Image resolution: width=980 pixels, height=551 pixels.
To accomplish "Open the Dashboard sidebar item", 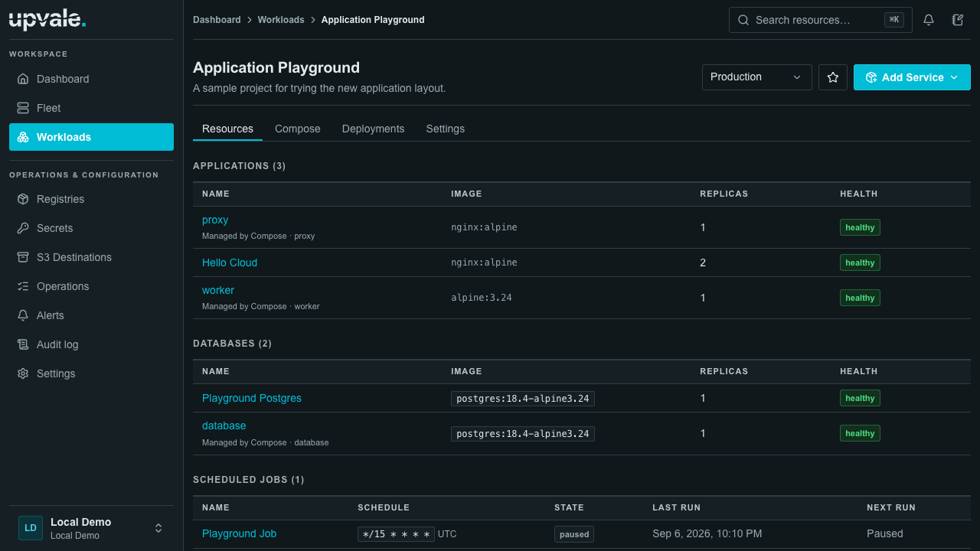I will pos(91,79).
